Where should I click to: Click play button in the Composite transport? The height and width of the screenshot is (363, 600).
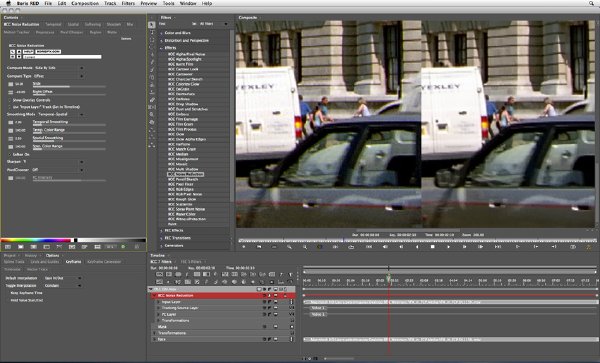coord(448,247)
